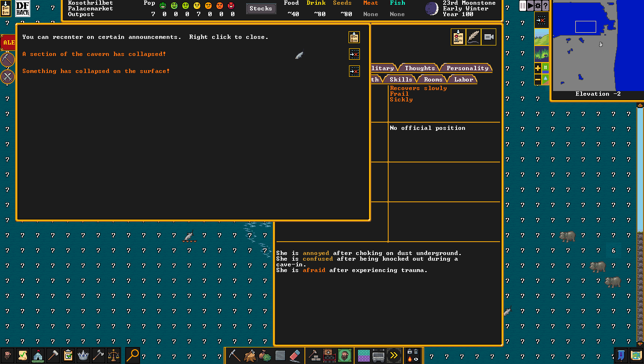The image size is (644, 364).
Task: Toggle the hide item eye icon
Action: [416, 359]
